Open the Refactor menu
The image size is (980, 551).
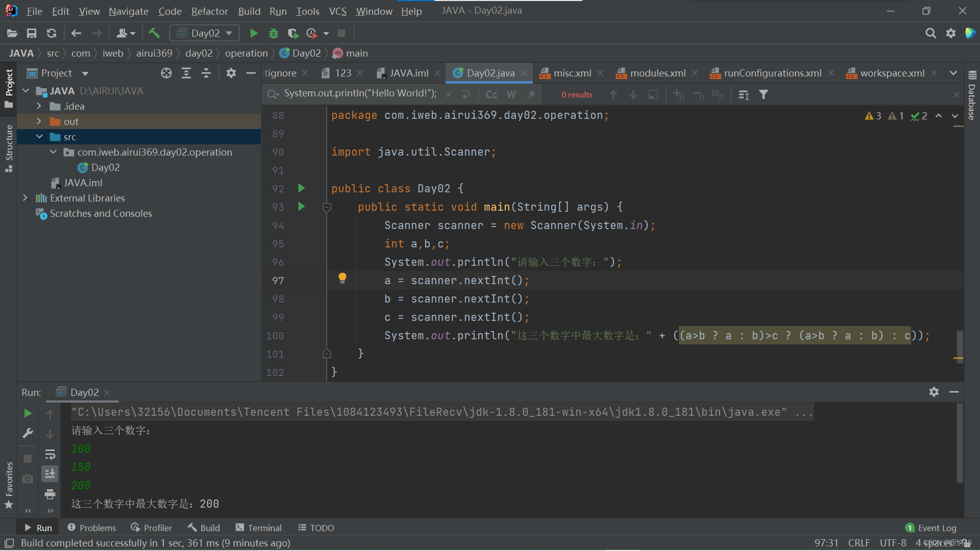coord(209,11)
